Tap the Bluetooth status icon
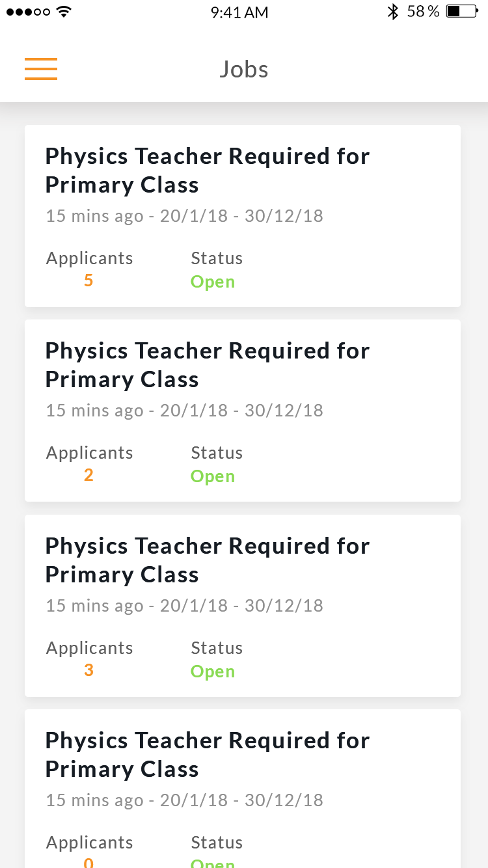Screen dimensions: 488x868 [x=392, y=12]
